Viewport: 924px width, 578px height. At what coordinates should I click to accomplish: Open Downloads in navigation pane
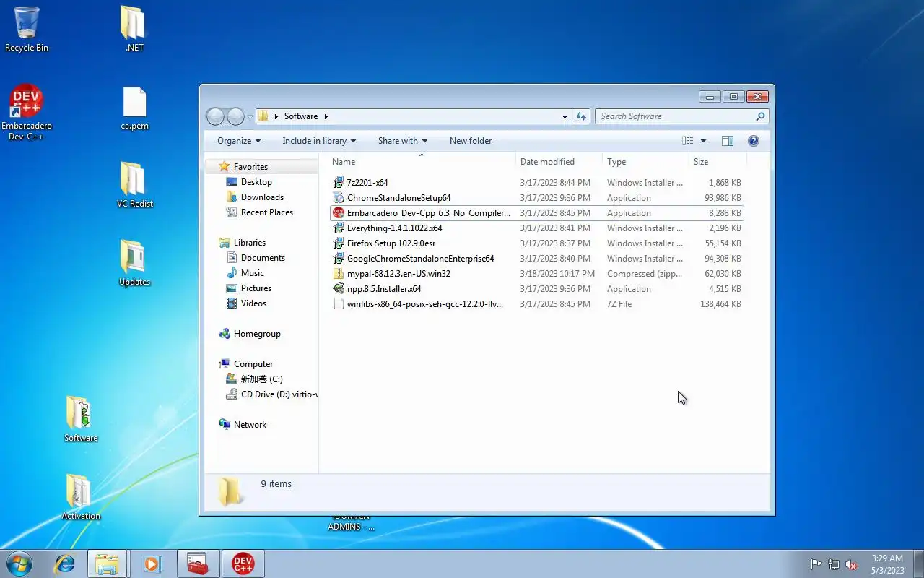click(262, 197)
